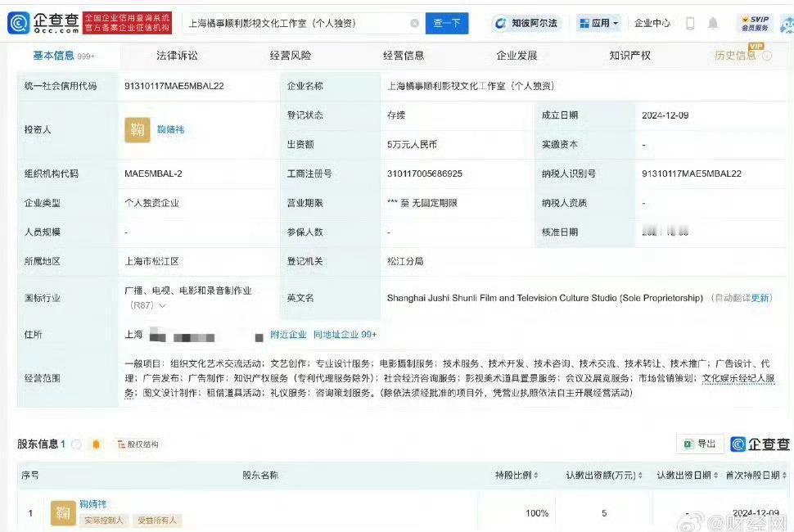Open 知彼阿尔法 assistant

point(526,23)
